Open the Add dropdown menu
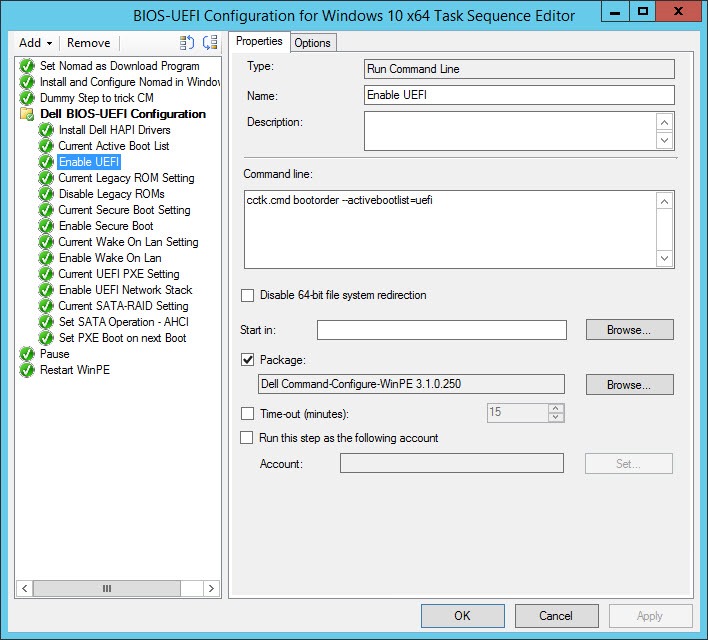The width and height of the screenshot is (708, 640). [36, 43]
